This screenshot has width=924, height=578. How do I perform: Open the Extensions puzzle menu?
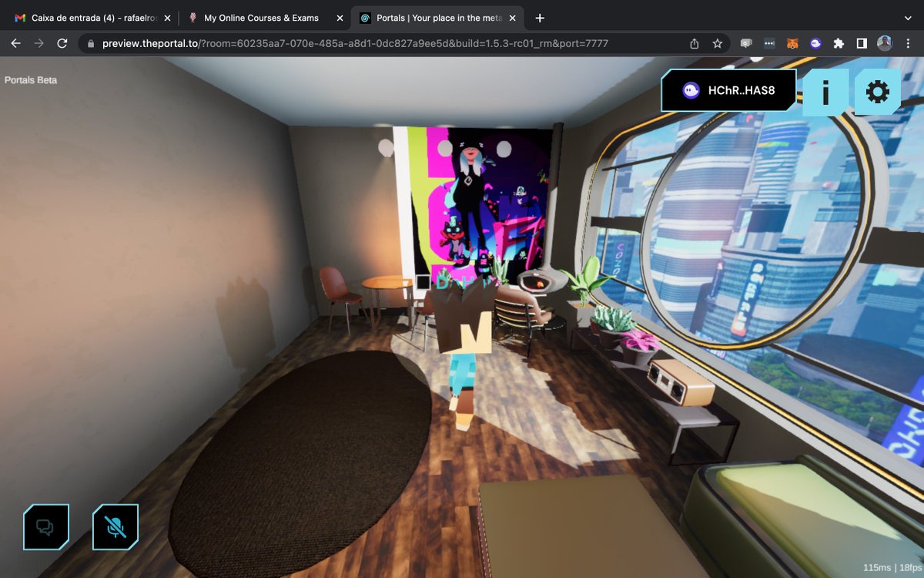pos(839,44)
